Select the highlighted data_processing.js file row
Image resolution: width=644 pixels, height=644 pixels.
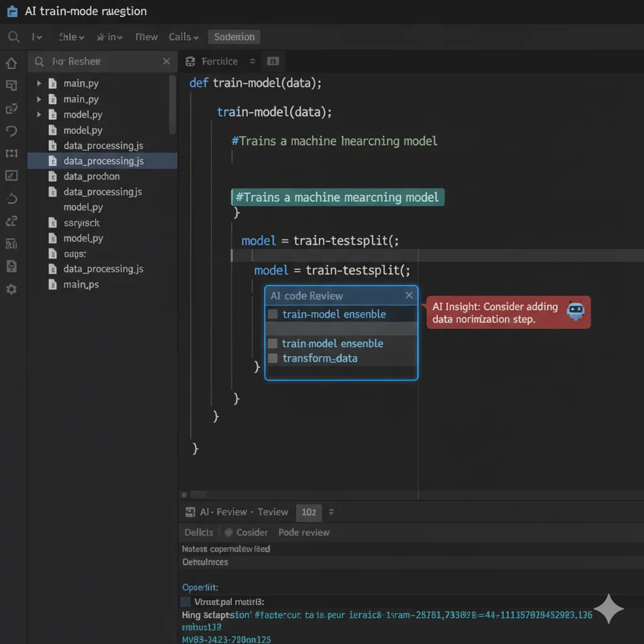[x=103, y=161]
